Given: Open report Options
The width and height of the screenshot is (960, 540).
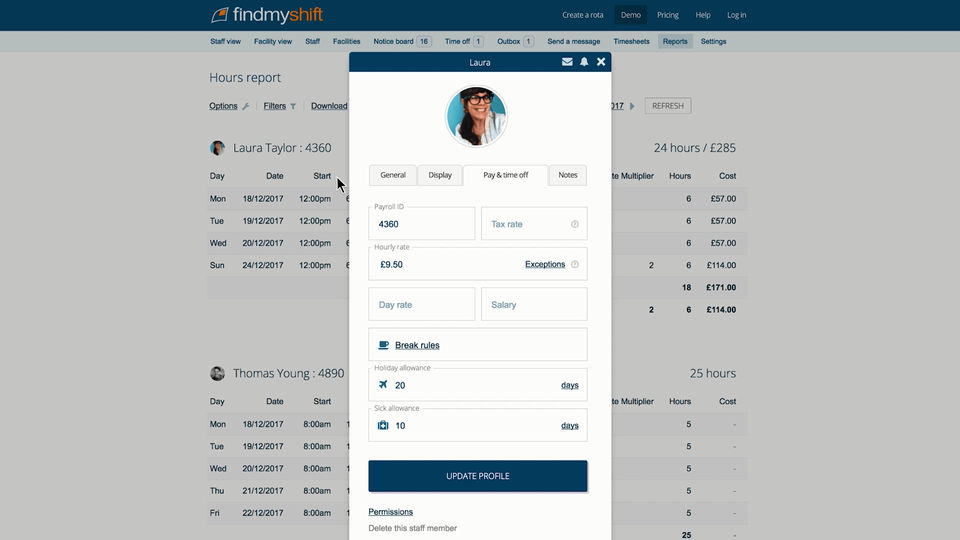Looking at the screenshot, I should pos(223,106).
